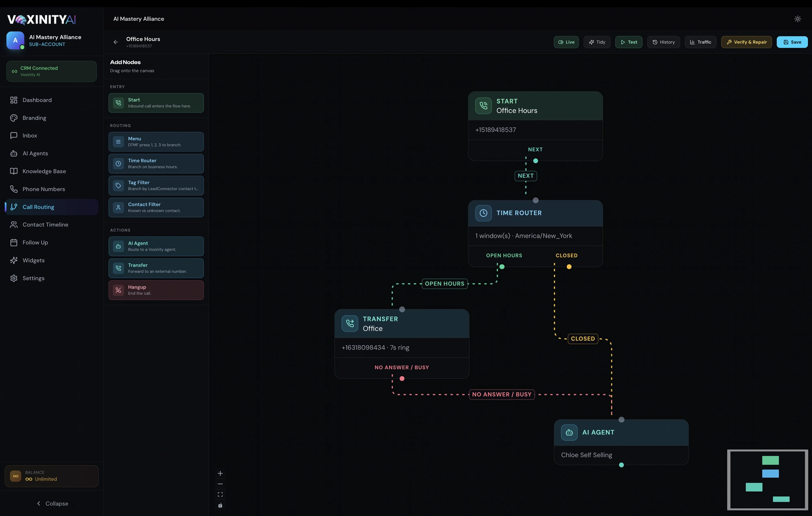Click the NO ANSWER / BUSY edge label
The width and height of the screenshot is (812, 516).
502,395
